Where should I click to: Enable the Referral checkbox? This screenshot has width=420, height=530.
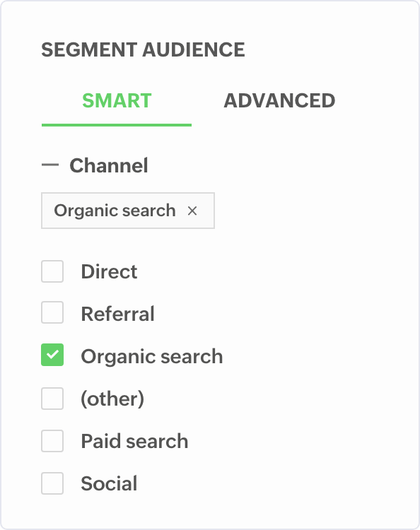[x=52, y=312]
